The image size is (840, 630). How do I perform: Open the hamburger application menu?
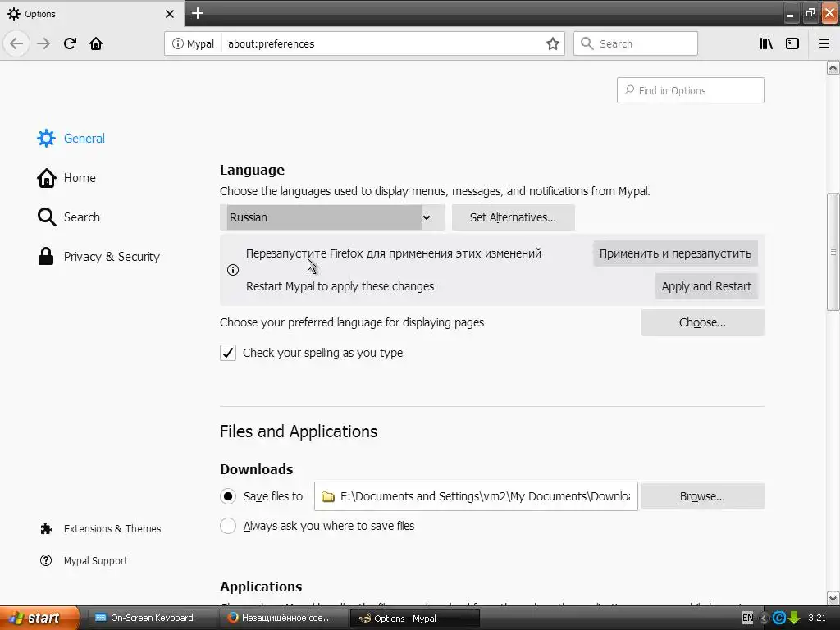pos(824,43)
